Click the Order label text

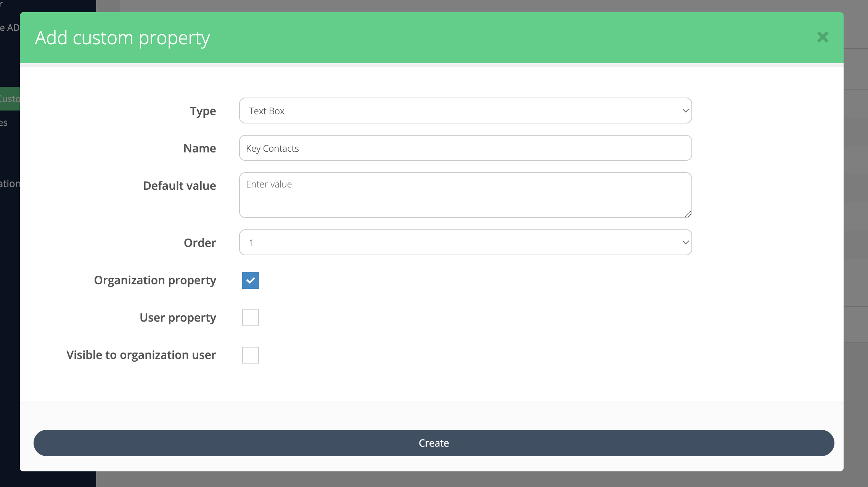click(199, 243)
